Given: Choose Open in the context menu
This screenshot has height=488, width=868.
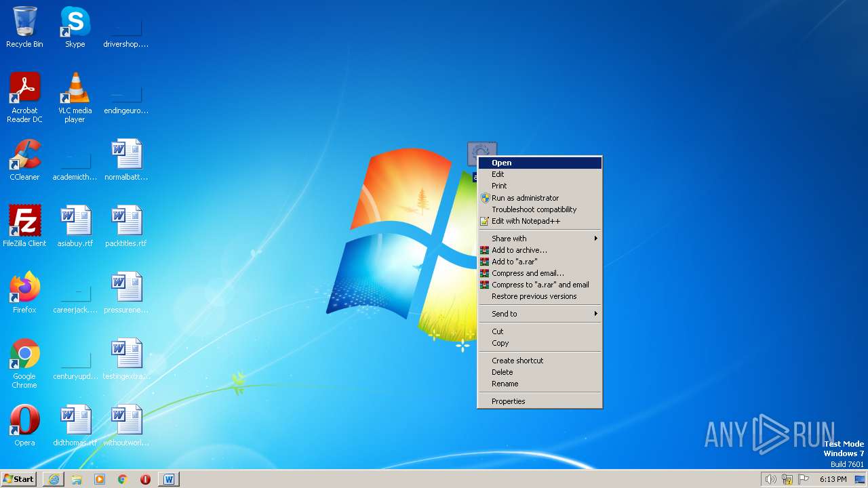Looking at the screenshot, I should [540, 163].
